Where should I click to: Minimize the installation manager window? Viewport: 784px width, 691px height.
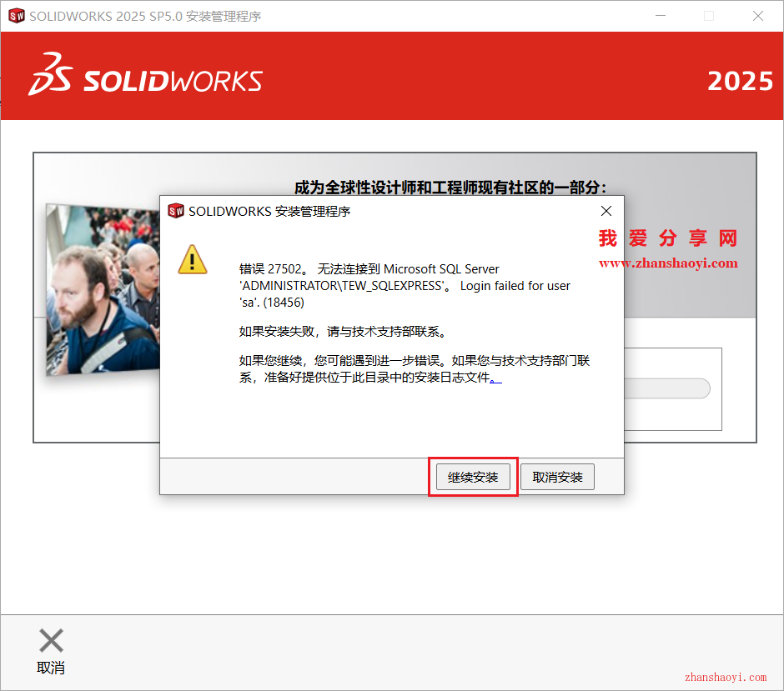[661, 16]
